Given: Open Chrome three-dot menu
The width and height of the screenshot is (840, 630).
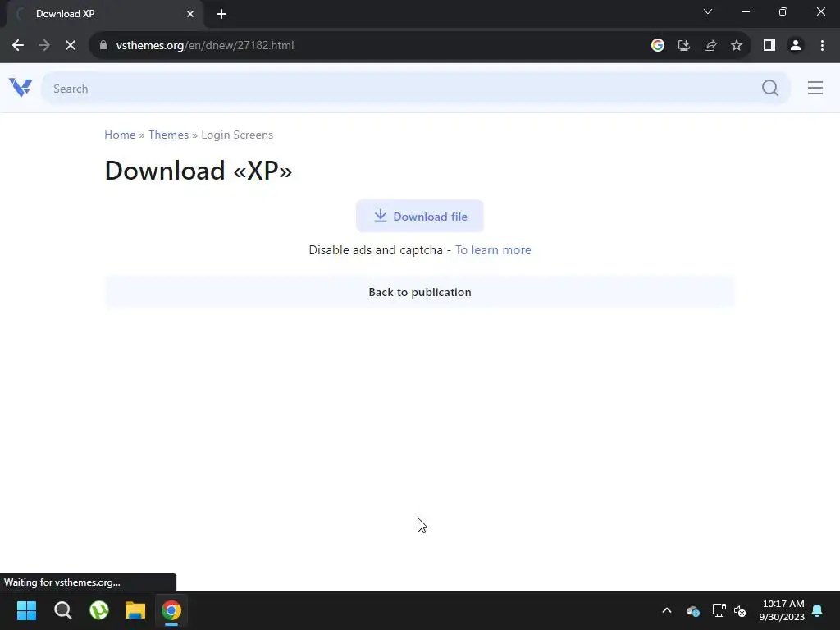Looking at the screenshot, I should [x=822, y=46].
